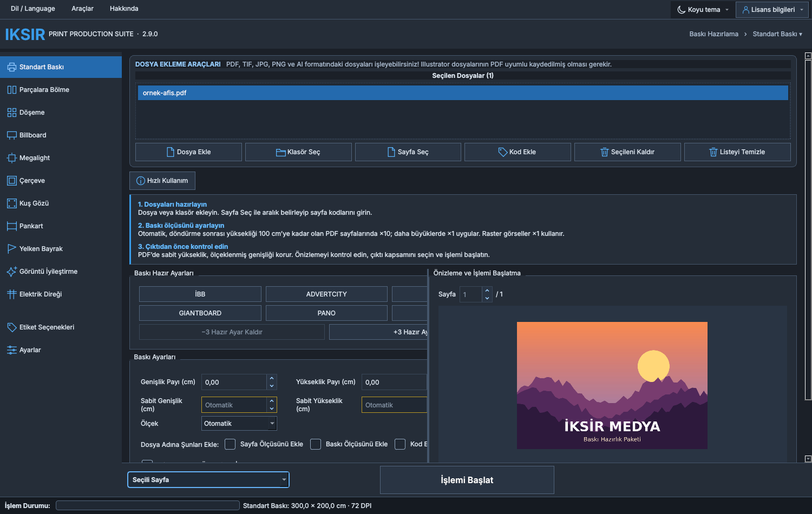The height and width of the screenshot is (514, 812).
Task: Open the Hakkında menu
Action: [124, 9]
